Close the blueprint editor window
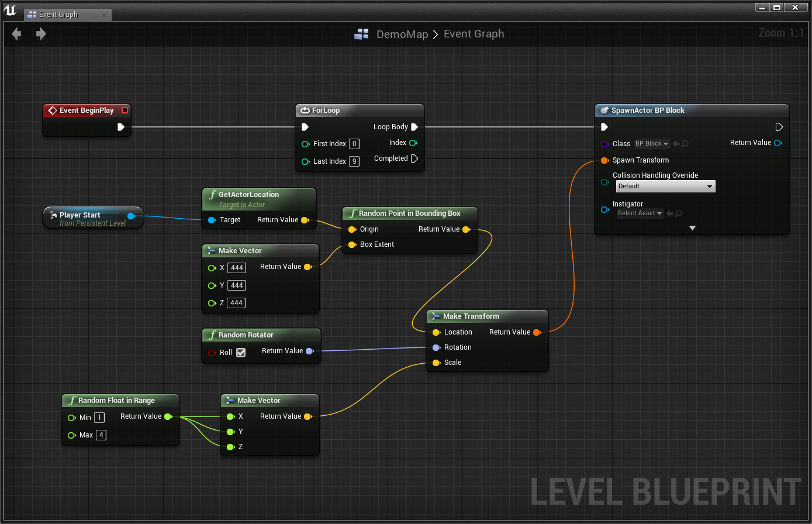The image size is (812, 524). click(x=795, y=7)
